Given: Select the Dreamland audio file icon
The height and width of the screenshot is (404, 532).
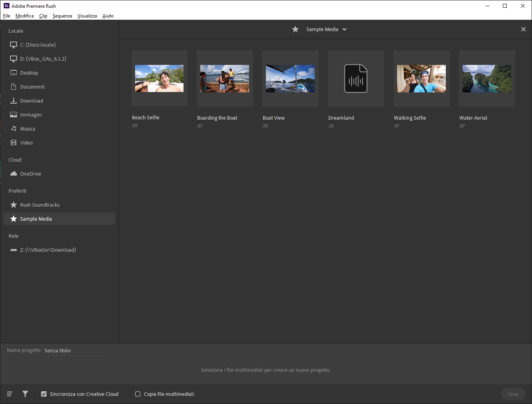Looking at the screenshot, I should (356, 78).
